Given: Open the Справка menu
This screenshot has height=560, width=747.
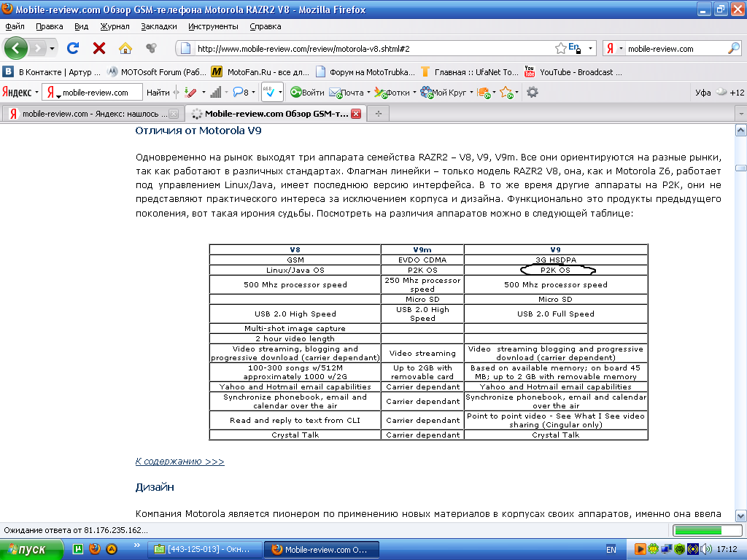Looking at the screenshot, I should pos(266,27).
